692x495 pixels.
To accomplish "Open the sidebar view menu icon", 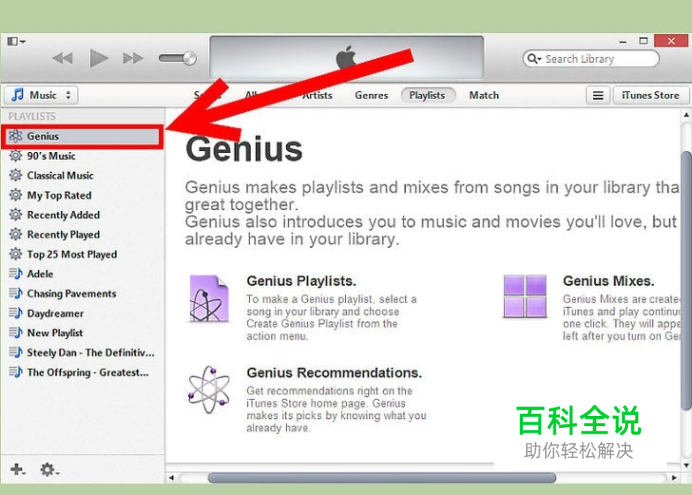I will [x=16, y=41].
